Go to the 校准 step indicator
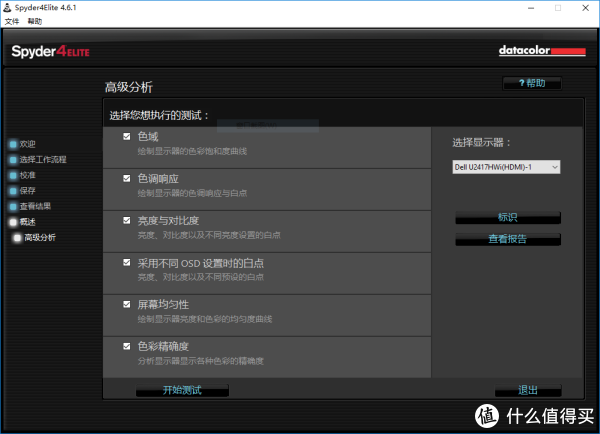 (x=13, y=175)
